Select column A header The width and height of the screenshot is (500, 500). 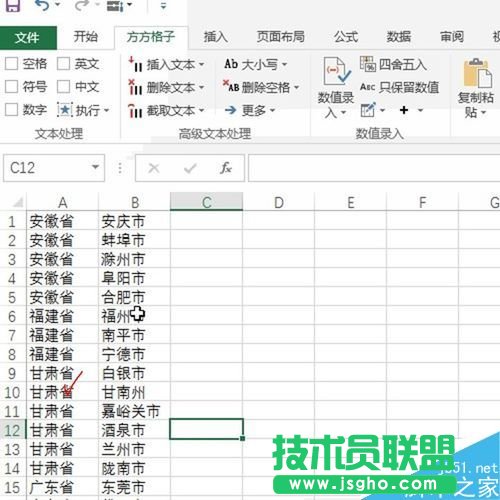[63, 202]
